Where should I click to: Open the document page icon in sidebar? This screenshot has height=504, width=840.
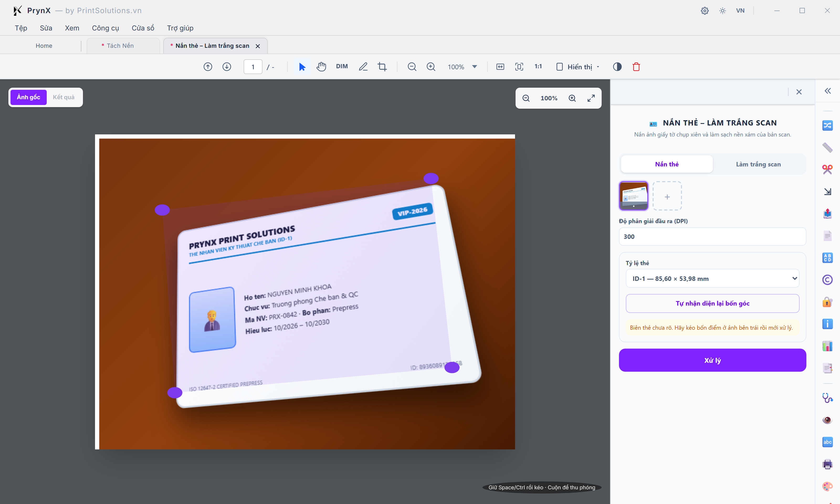pos(827,236)
